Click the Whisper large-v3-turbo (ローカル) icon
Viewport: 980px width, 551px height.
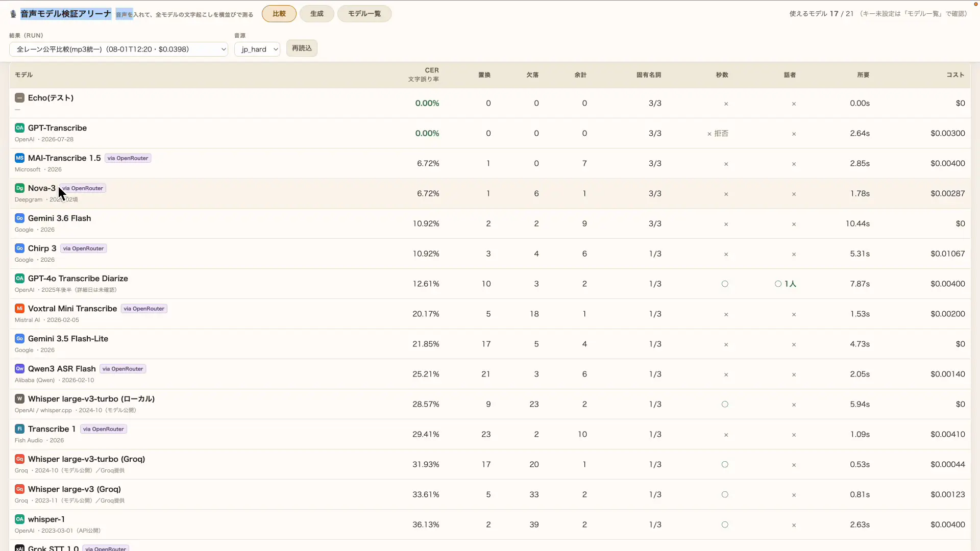click(x=19, y=399)
